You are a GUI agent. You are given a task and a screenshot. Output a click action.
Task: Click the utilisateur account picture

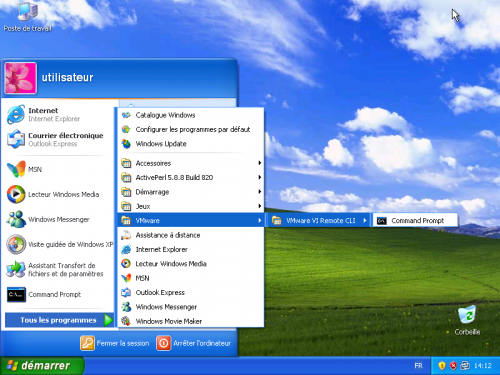[x=20, y=78]
